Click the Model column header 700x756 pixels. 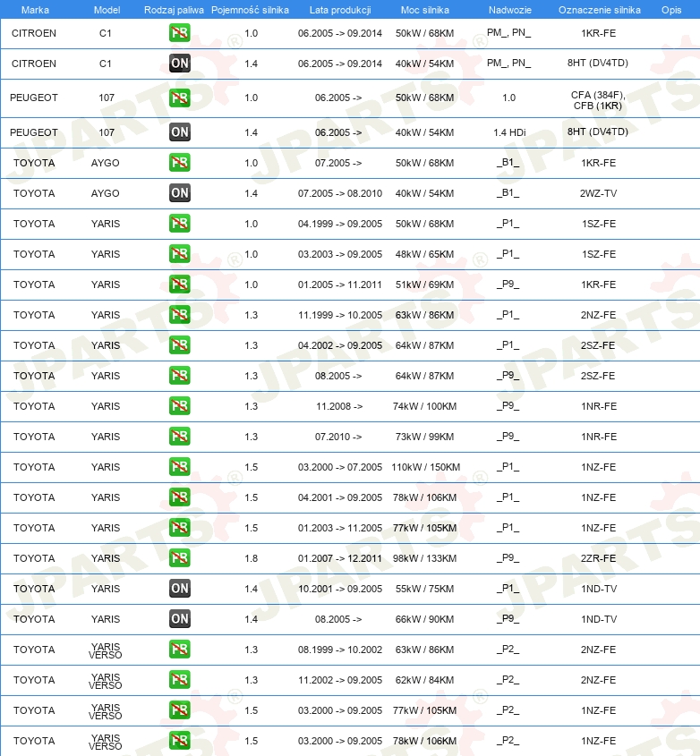pos(107,10)
